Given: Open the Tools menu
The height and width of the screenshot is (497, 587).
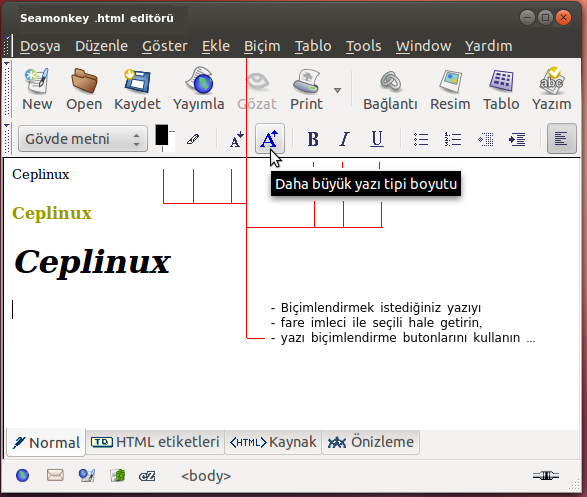Looking at the screenshot, I should point(364,46).
